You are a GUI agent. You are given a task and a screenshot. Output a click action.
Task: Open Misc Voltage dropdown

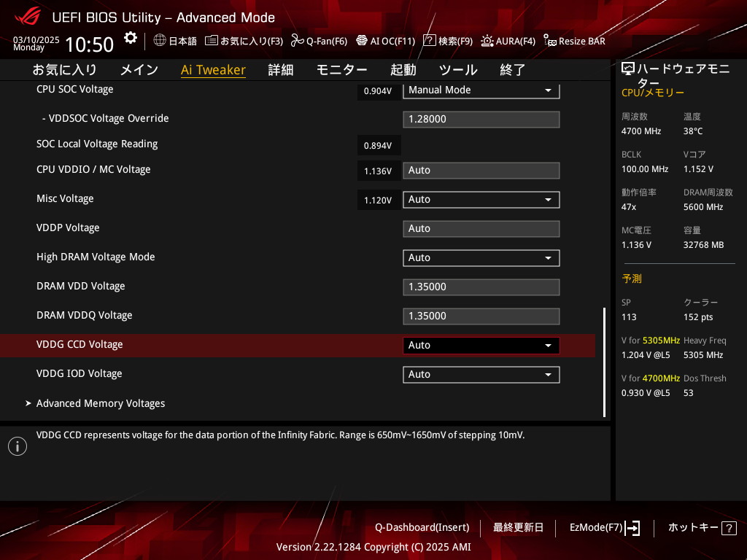481,200
